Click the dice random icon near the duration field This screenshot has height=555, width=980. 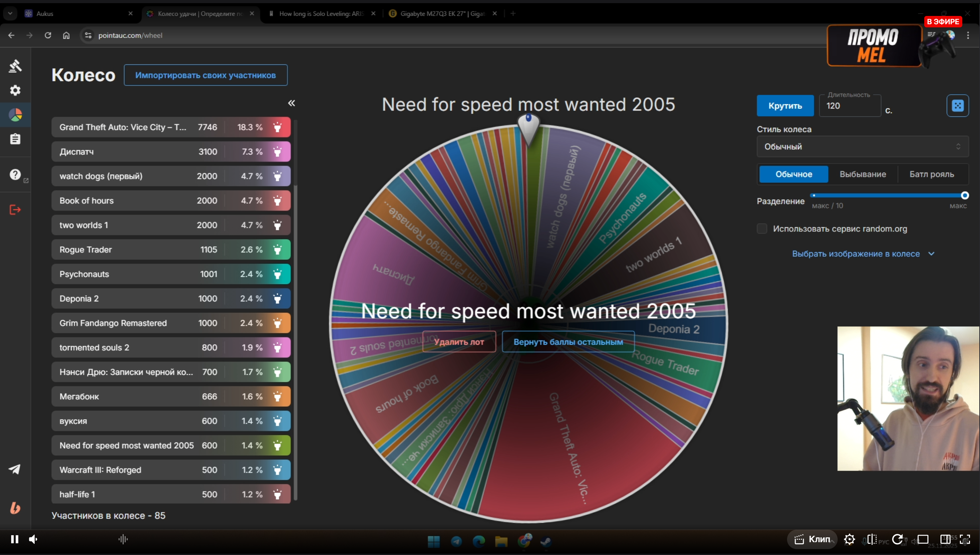957,106
